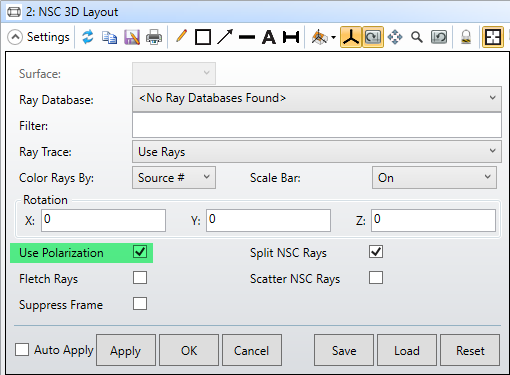
Task: Click the Load button
Action: [x=407, y=350]
